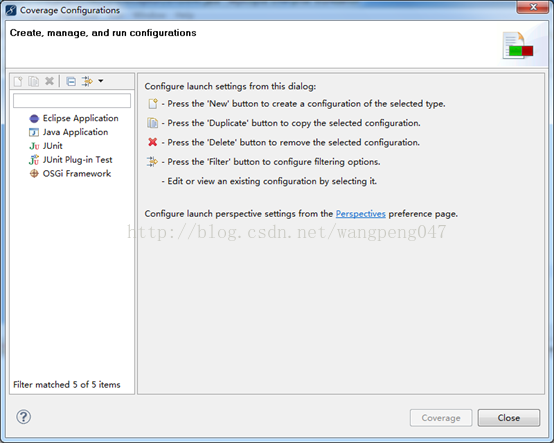Click the Close button
Viewport: 554px width, 443px height.
tap(509, 418)
